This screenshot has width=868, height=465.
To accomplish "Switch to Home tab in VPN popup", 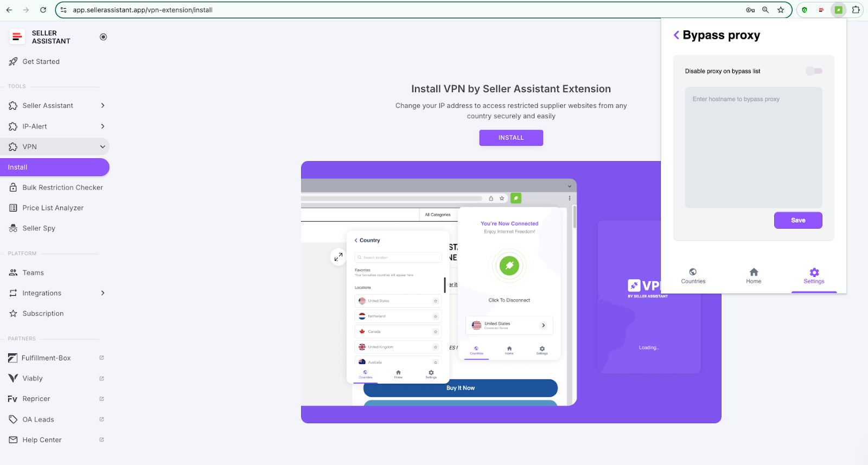I will (753, 275).
